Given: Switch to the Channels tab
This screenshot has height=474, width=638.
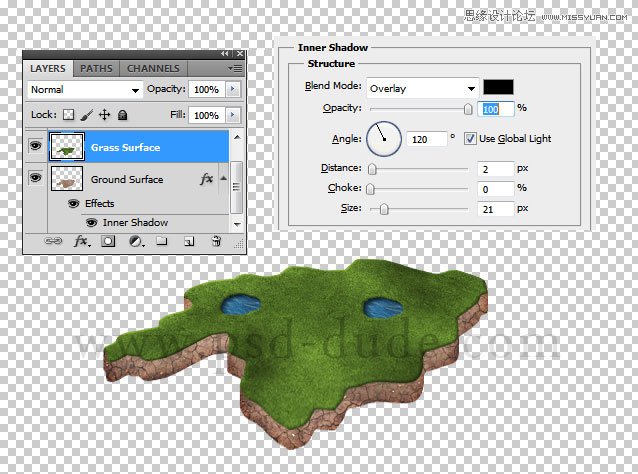Looking at the screenshot, I should coord(154,68).
